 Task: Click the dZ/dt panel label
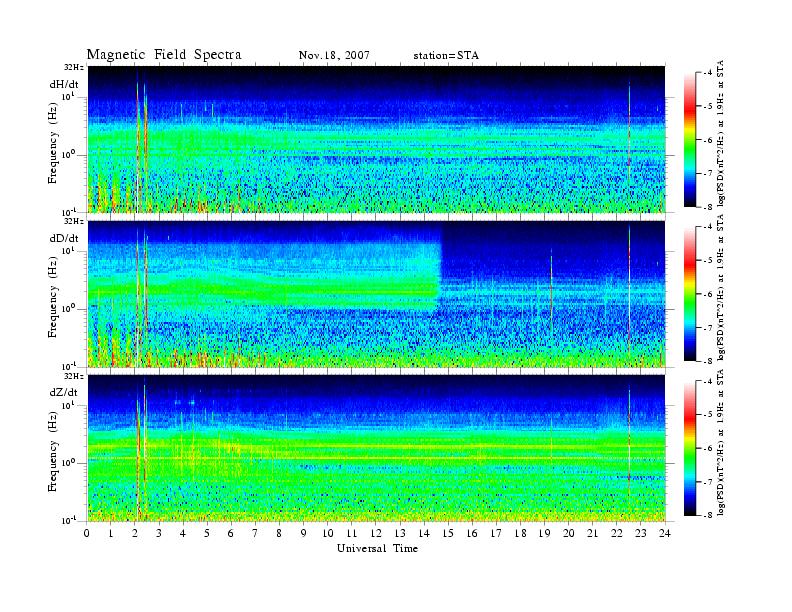(64, 392)
